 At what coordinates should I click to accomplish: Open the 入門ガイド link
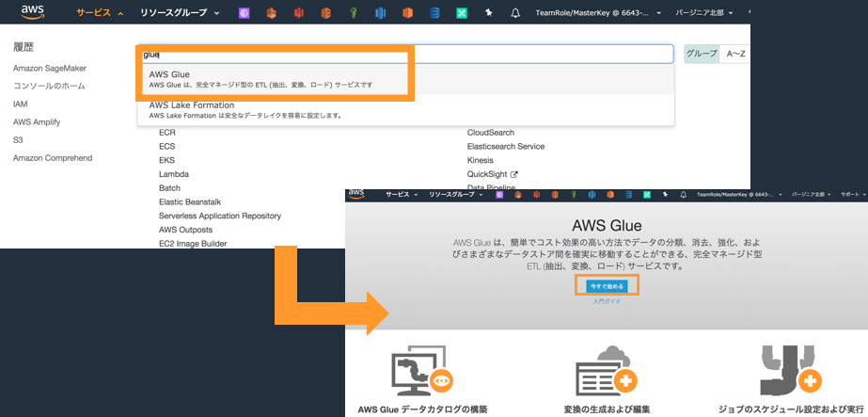(607, 302)
